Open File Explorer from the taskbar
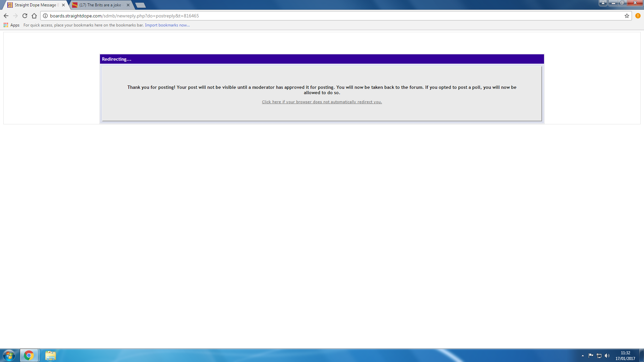This screenshot has height=362, width=644. (x=51, y=355)
